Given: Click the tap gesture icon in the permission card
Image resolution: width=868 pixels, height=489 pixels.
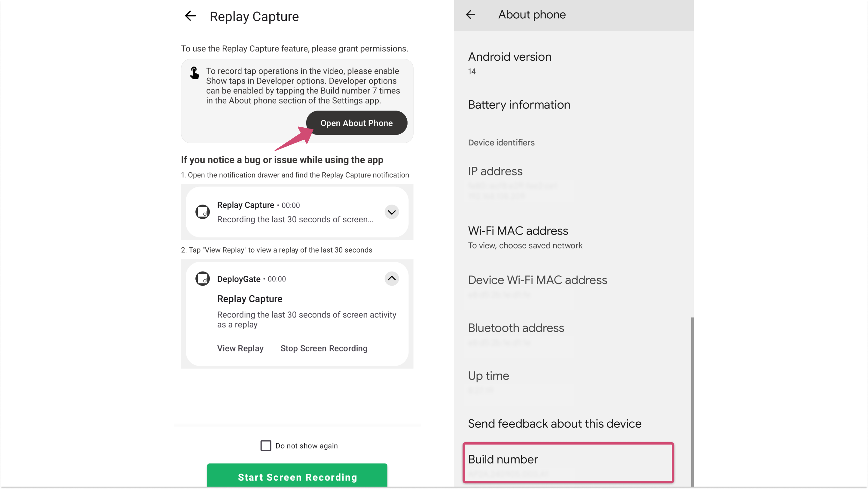Looking at the screenshot, I should click(194, 73).
